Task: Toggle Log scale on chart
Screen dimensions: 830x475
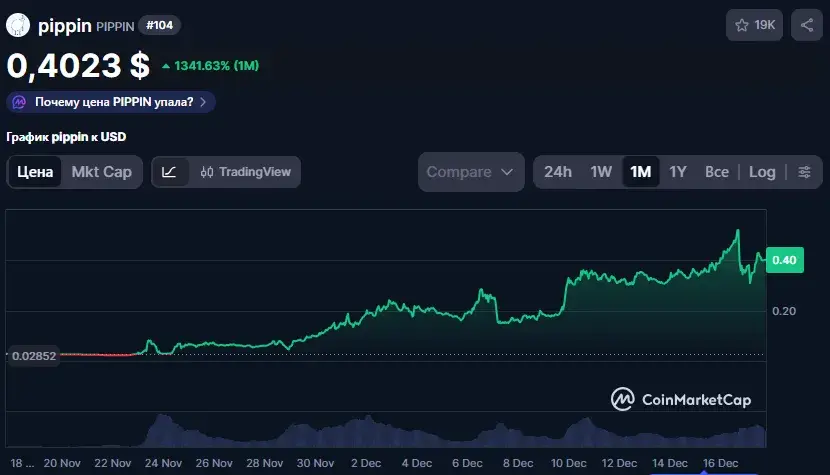Action: (762, 172)
